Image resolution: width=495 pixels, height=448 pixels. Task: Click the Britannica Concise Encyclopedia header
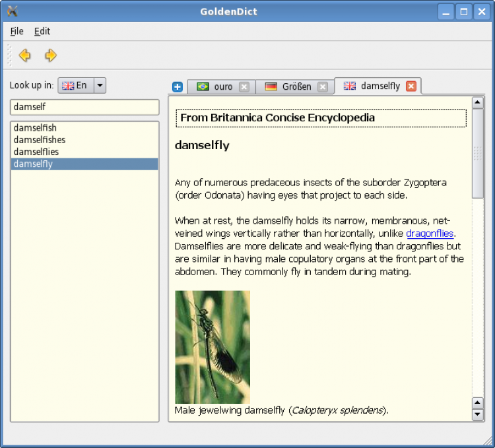tap(321, 118)
